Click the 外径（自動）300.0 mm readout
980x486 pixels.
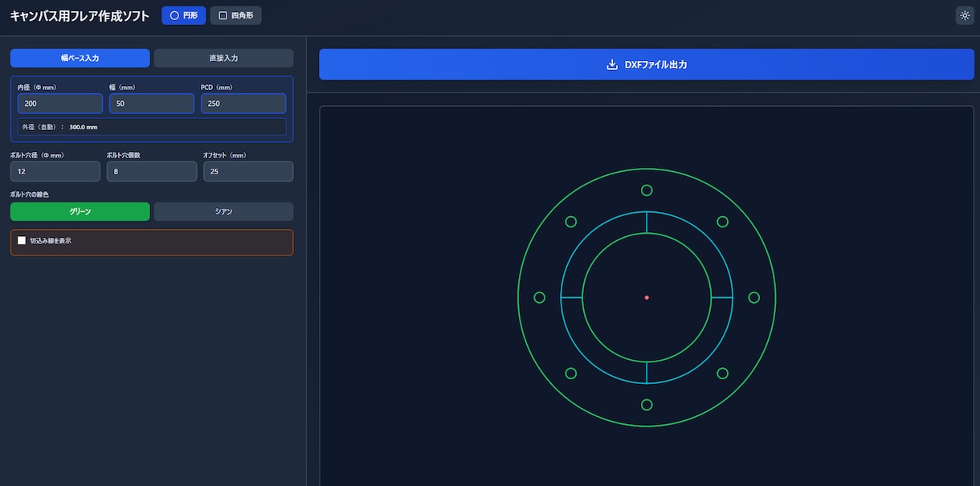(x=152, y=127)
